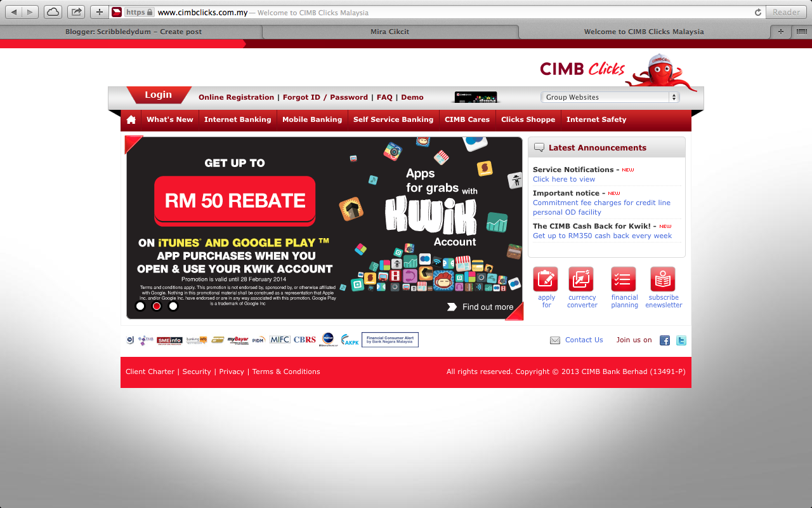Select the third banner slide dot
Viewport: 812px width, 508px height.
(x=173, y=306)
